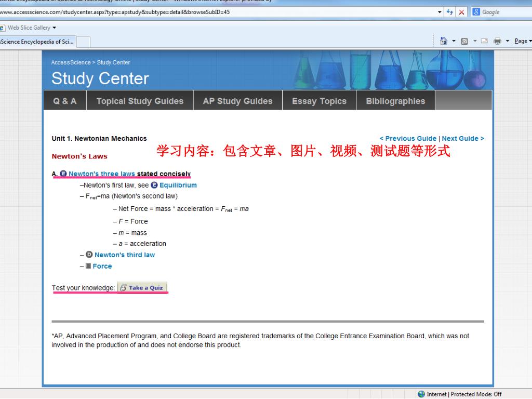Click the encyclopedia icon before Equilibrium

click(154, 185)
